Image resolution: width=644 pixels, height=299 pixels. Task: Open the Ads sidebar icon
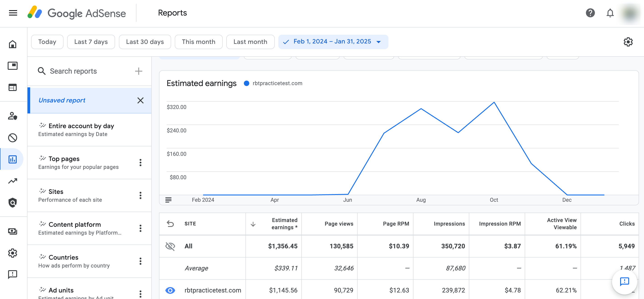coord(13,66)
